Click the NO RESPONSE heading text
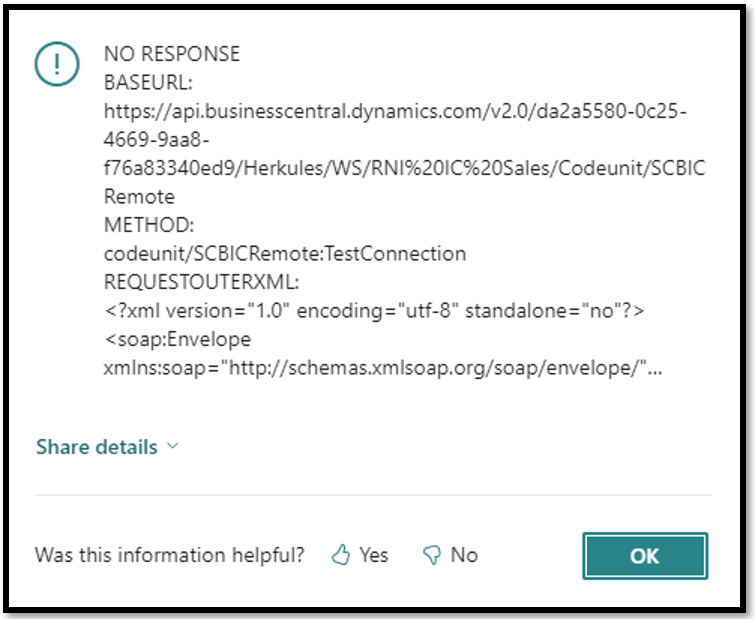Viewport: 755px width, 619px height. pos(172,54)
